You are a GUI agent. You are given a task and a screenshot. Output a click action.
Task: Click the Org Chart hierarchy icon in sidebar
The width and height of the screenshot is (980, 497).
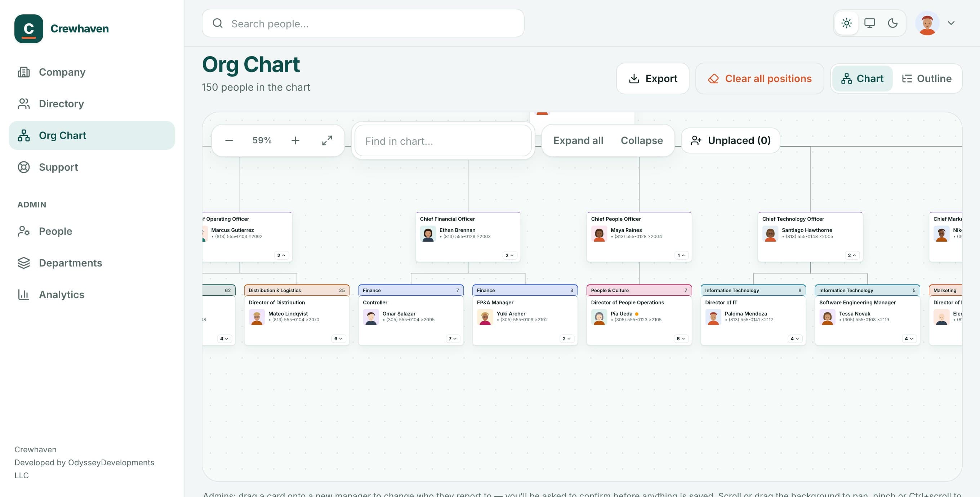(x=23, y=135)
